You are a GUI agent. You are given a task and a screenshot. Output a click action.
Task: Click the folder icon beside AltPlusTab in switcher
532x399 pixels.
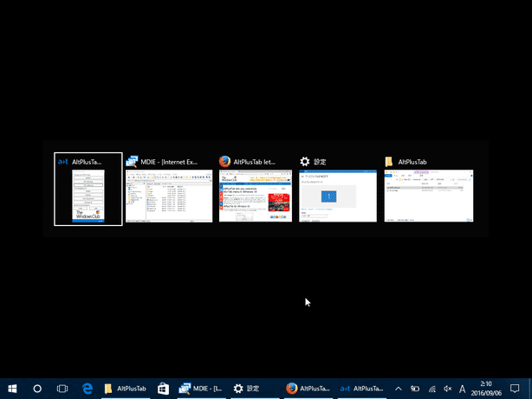pyautogui.click(x=389, y=162)
